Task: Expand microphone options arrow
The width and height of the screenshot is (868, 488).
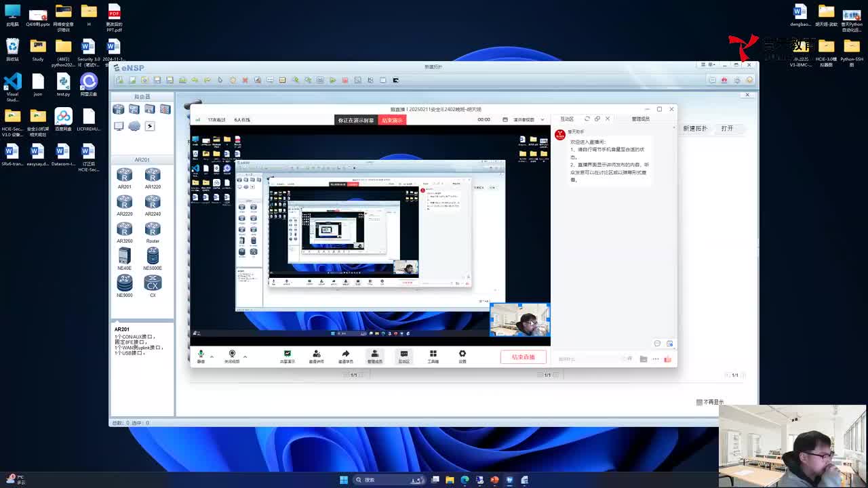Action: pyautogui.click(x=212, y=356)
